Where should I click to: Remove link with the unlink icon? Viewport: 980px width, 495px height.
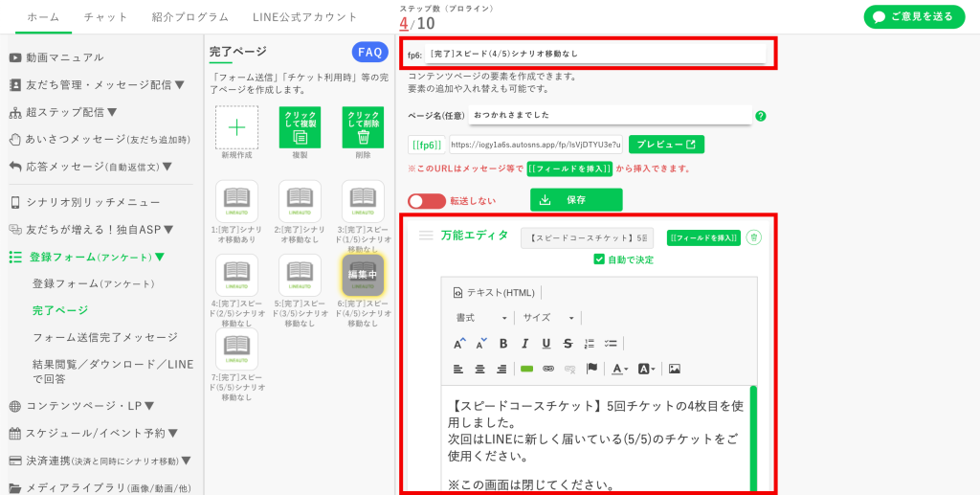569,369
